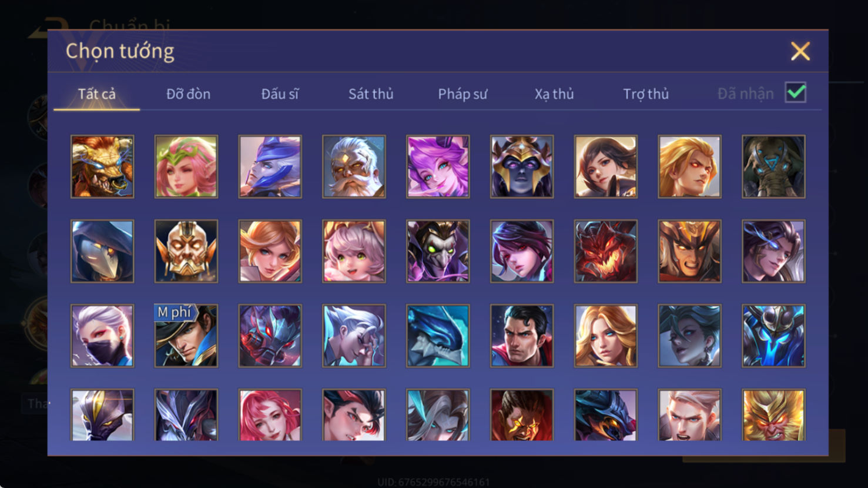The width and height of the screenshot is (868, 488).
Task: Open the 'Trợ thủ' tab
Action: click(x=646, y=94)
